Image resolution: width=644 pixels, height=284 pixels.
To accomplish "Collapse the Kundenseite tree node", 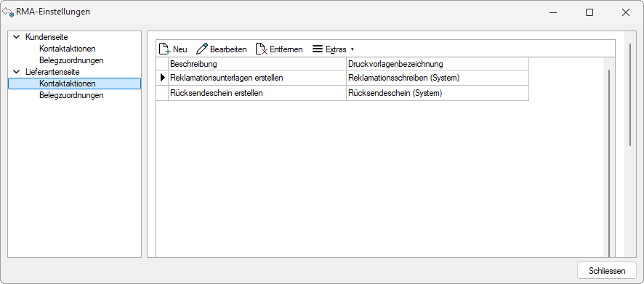I will point(17,37).
